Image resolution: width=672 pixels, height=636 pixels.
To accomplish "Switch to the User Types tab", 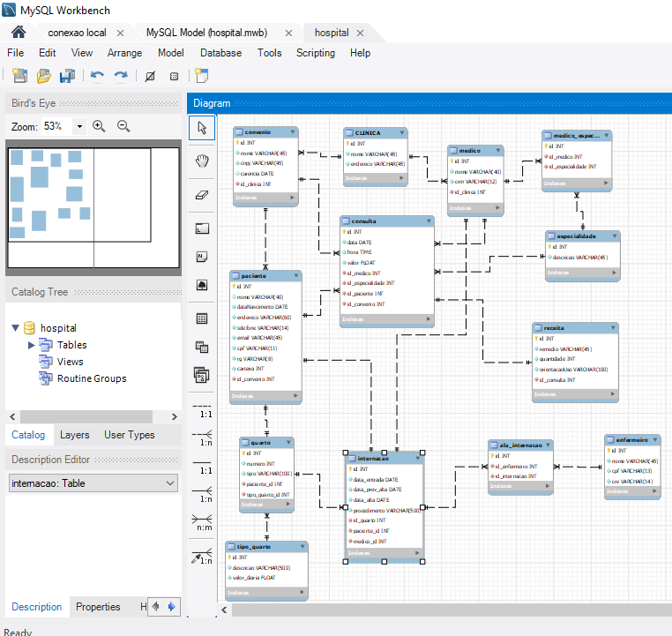I will click(130, 435).
